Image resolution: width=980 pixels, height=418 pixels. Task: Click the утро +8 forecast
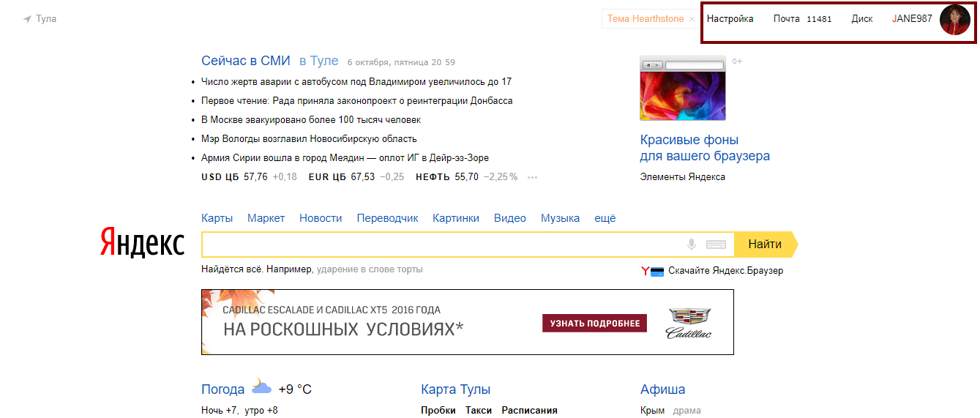[x=261, y=411]
